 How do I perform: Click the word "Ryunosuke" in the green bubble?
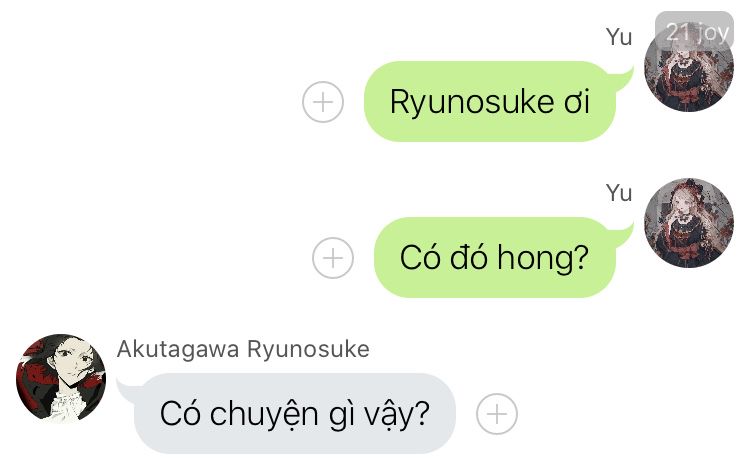coord(472,103)
